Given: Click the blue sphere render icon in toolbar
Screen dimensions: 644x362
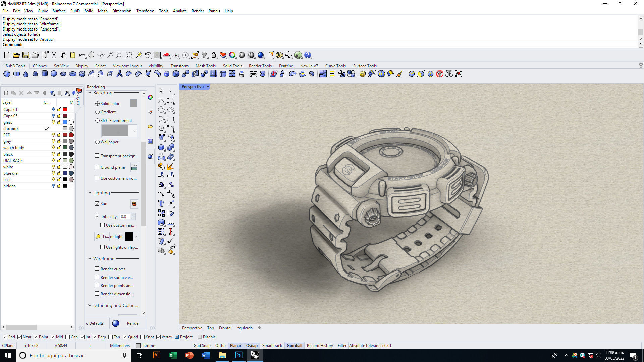Looking at the screenshot, I should pyautogui.click(x=261, y=55).
